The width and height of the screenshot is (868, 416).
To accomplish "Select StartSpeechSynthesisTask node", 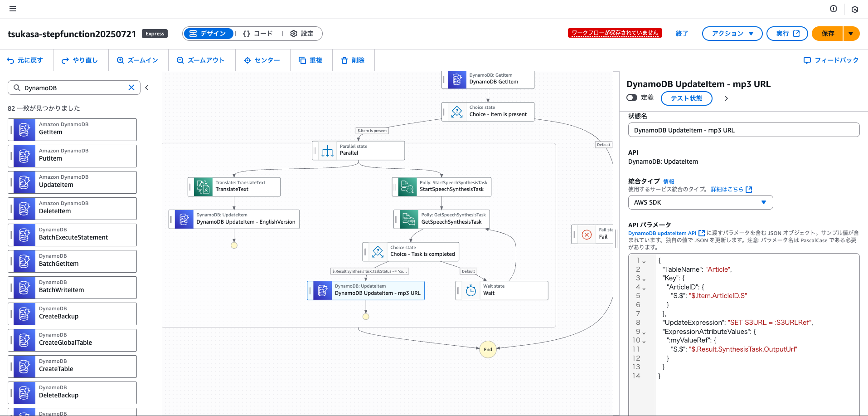I will pyautogui.click(x=442, y=186).
